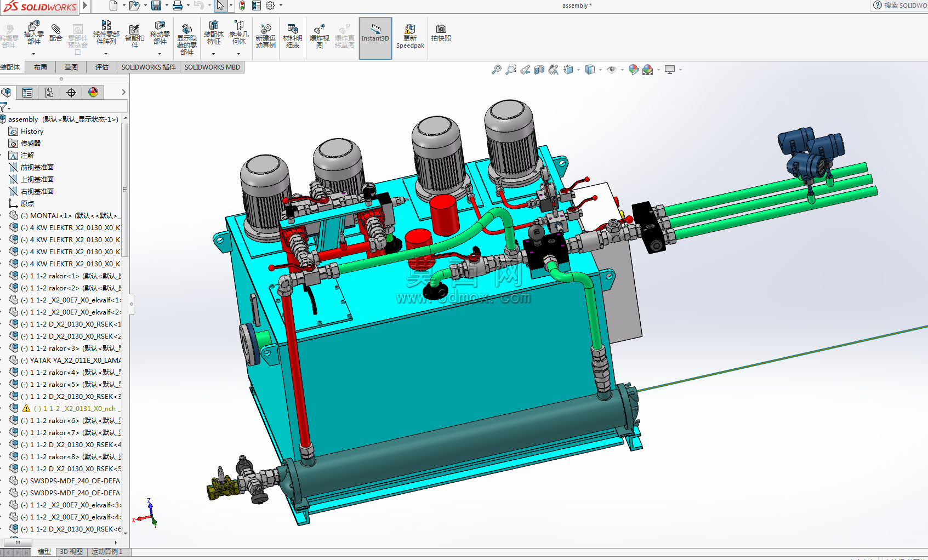
Task: Click the Take Snapshot (拍快照) camera icon
Action: 441,33
